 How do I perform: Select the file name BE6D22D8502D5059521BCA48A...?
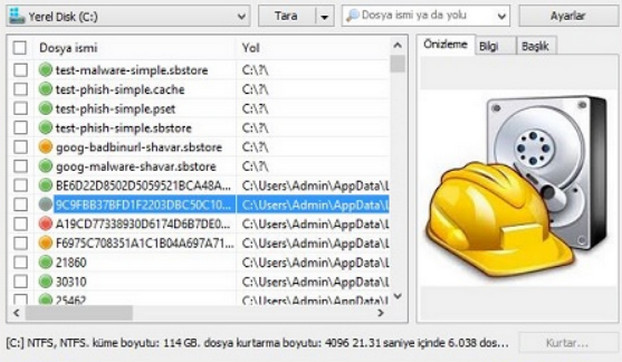click(x=143, y=186)
